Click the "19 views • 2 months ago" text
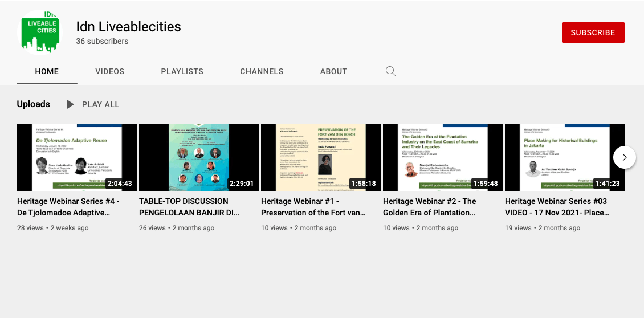This screenshot has height=318, width=644. point(543,227)
